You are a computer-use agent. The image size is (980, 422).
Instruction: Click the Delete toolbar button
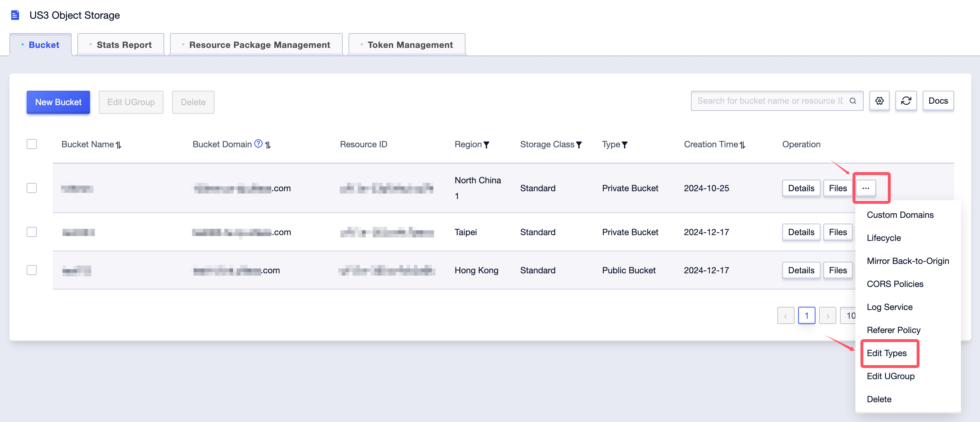(193, 102)
